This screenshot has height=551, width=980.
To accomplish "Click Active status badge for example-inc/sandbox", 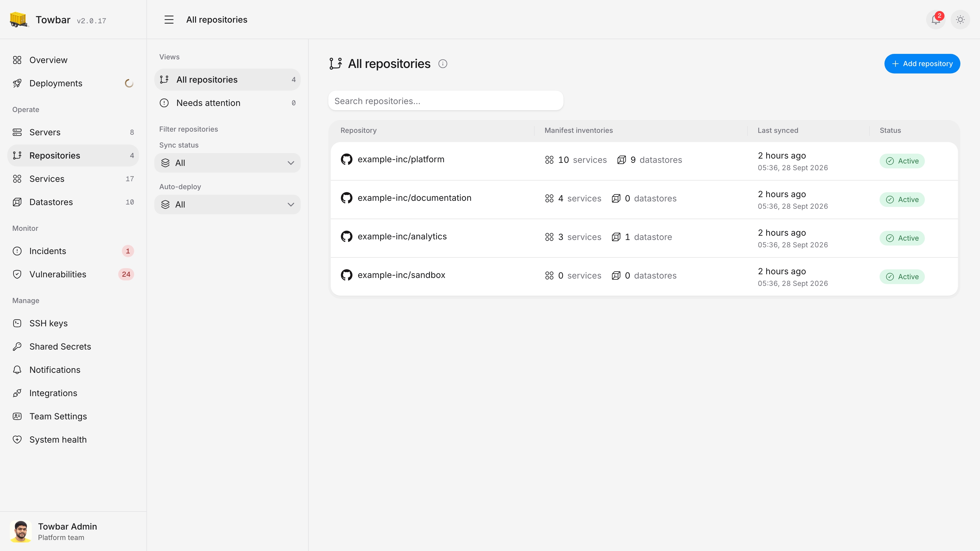I will coord(902,276).
